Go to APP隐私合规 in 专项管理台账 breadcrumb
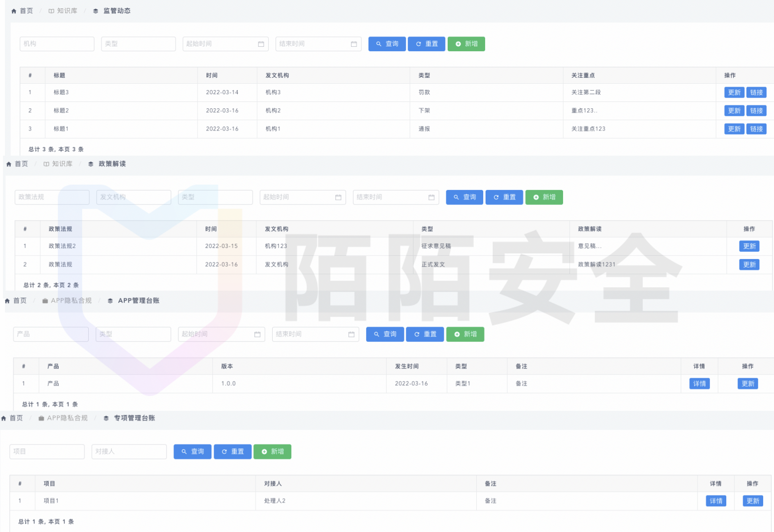 [68, 418]
